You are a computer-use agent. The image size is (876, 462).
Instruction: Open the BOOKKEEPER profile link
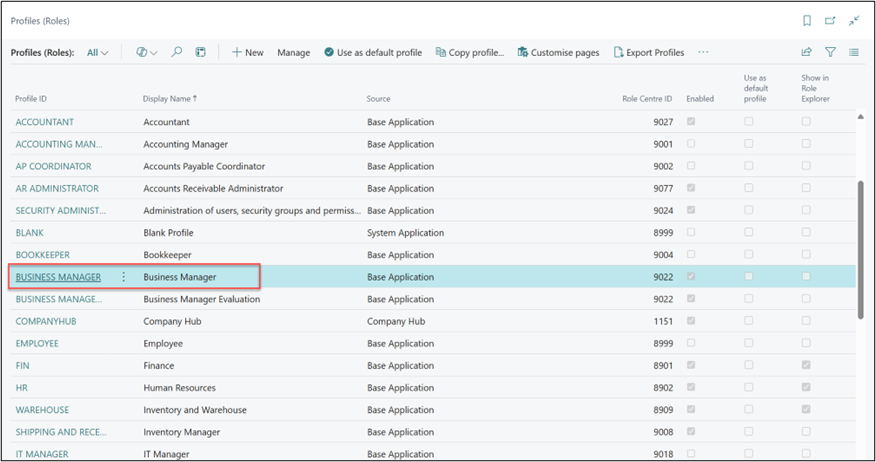click(x=42, y=255)
